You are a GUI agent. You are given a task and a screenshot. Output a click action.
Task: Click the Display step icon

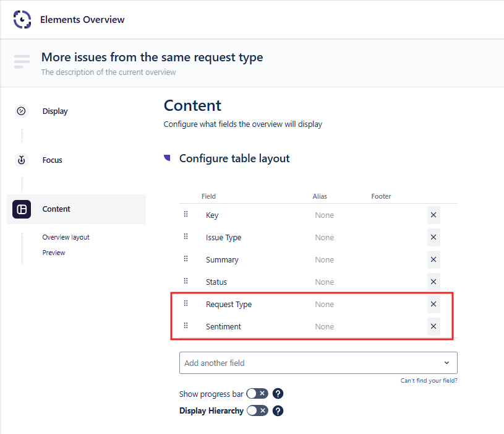22,111
